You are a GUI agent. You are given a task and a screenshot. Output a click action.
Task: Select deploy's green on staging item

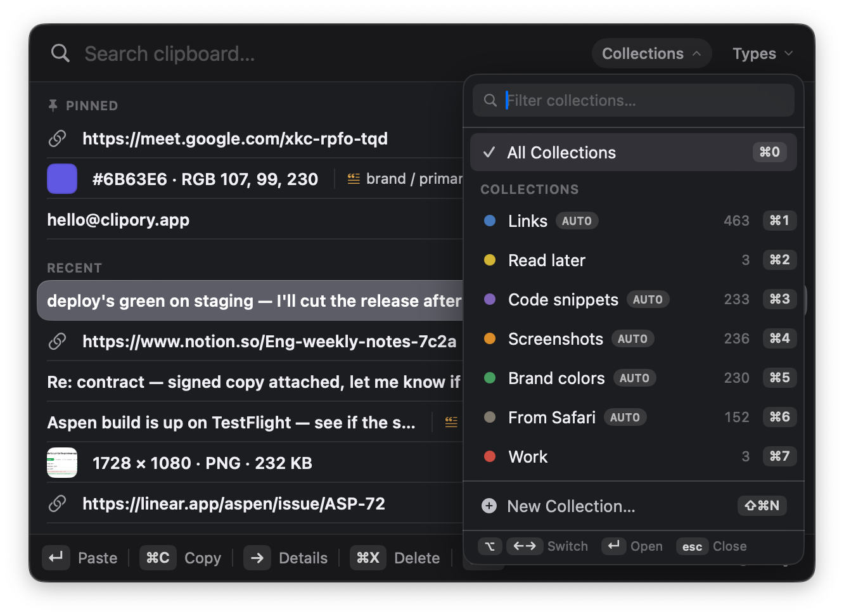[x=251, y=300]
